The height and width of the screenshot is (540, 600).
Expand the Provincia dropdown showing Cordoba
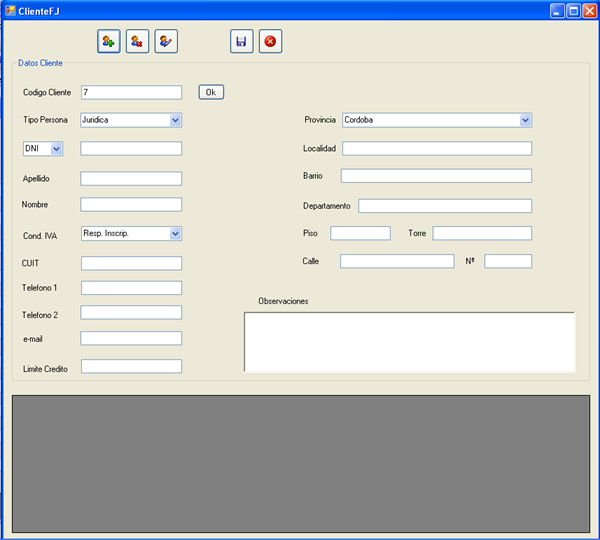point(525,120)
